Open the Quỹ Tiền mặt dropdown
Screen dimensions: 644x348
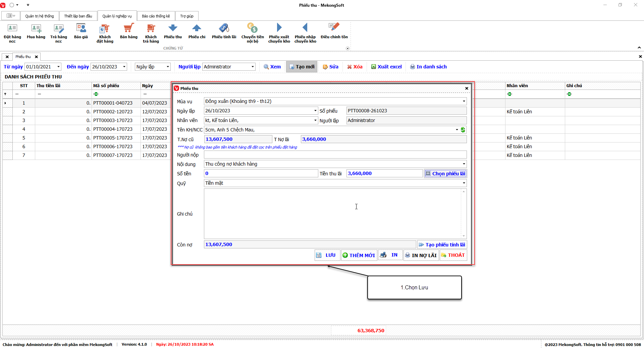tap(464, 183)
